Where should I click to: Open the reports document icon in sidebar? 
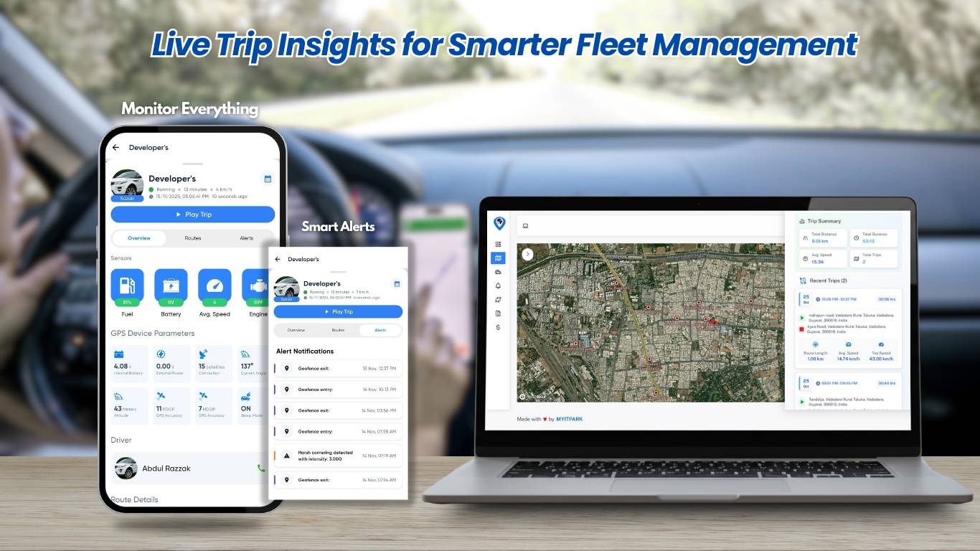(498, 314)
